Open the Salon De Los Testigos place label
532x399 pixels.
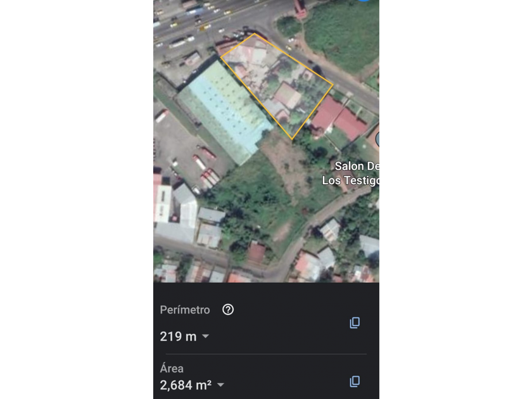[352, 173]
